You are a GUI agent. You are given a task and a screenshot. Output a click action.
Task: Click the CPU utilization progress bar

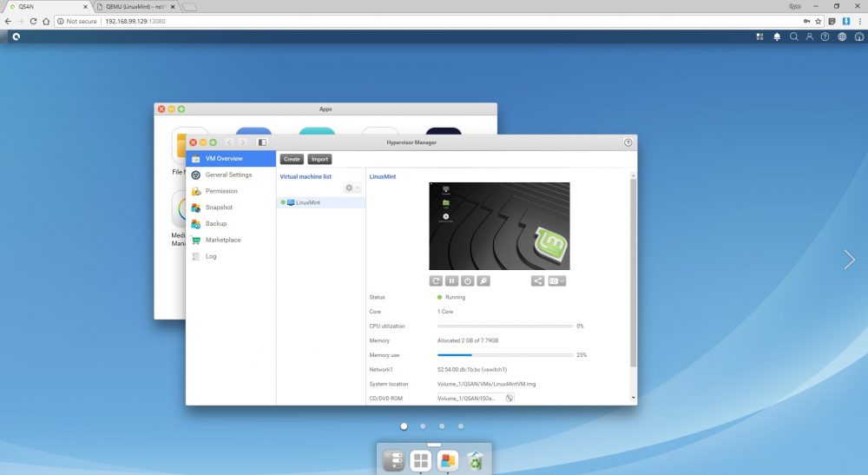point(505,327)
